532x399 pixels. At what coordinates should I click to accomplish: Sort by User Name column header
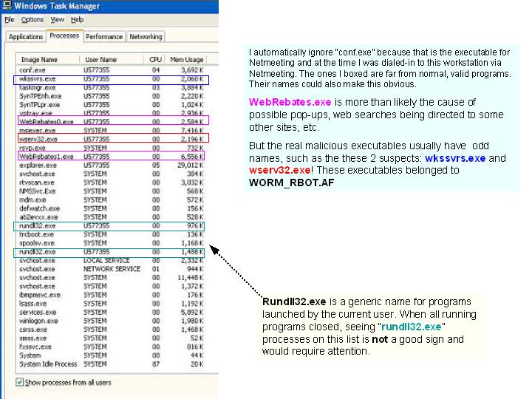point(112,59)
